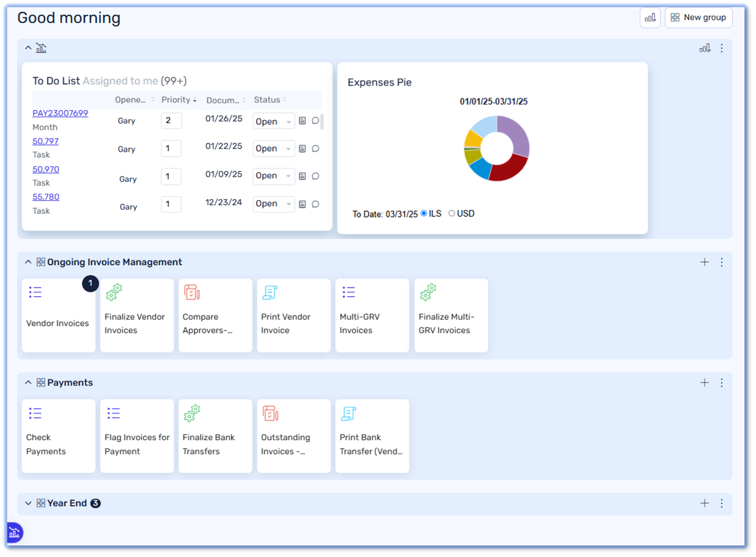Open the Ongoing Invoice Management kebab menu
The height and width of the screenshot is (557, 756).
coord(721,261)
